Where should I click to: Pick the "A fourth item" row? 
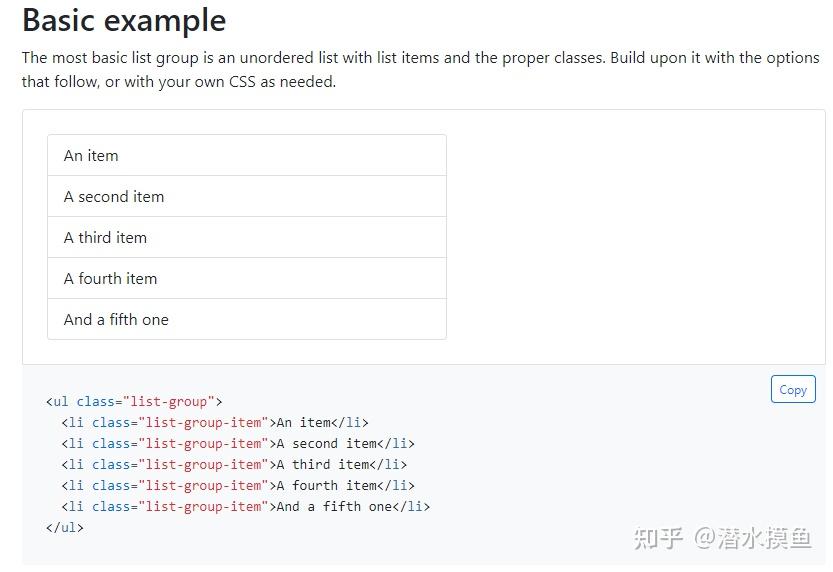(247, 278)
